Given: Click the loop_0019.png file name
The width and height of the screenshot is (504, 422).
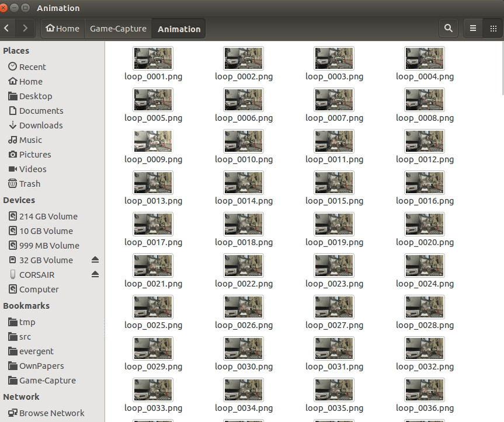Looking at the screenshot, I should pos(334,242).
